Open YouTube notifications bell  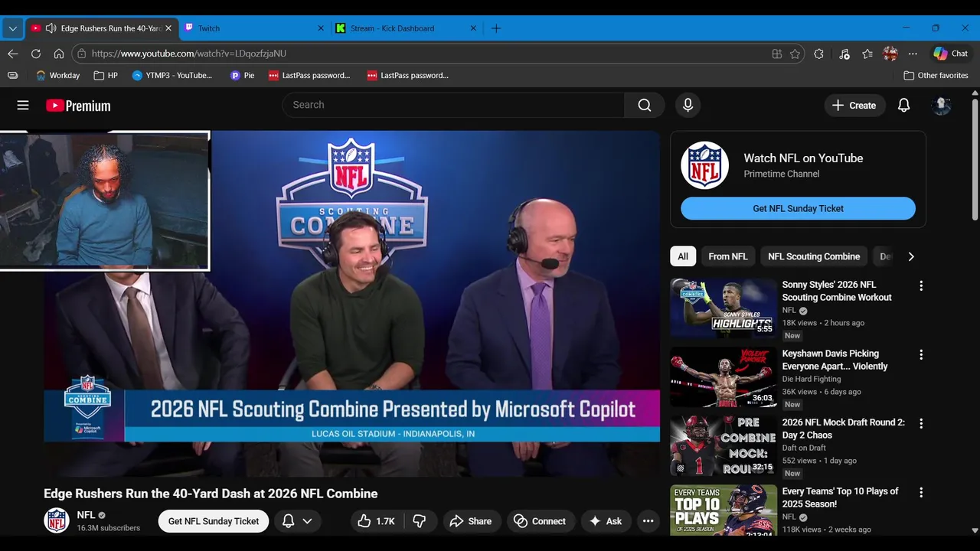pyautogui.click(x=904, y=106)
